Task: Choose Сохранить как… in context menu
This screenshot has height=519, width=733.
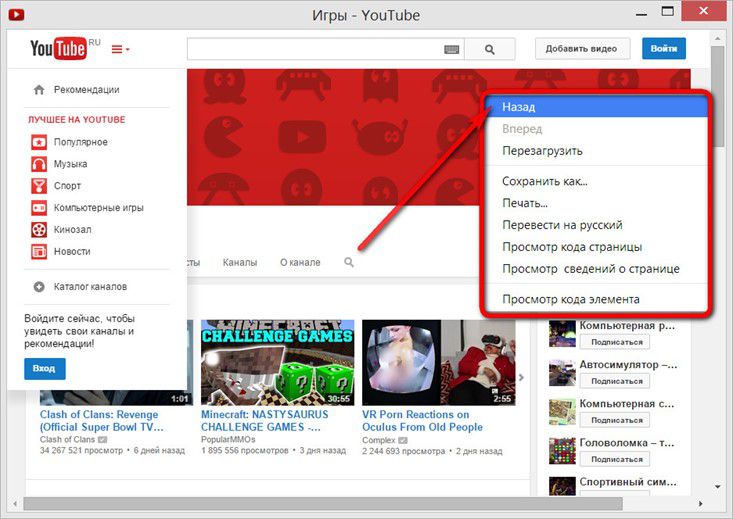Action: point(597,181)
